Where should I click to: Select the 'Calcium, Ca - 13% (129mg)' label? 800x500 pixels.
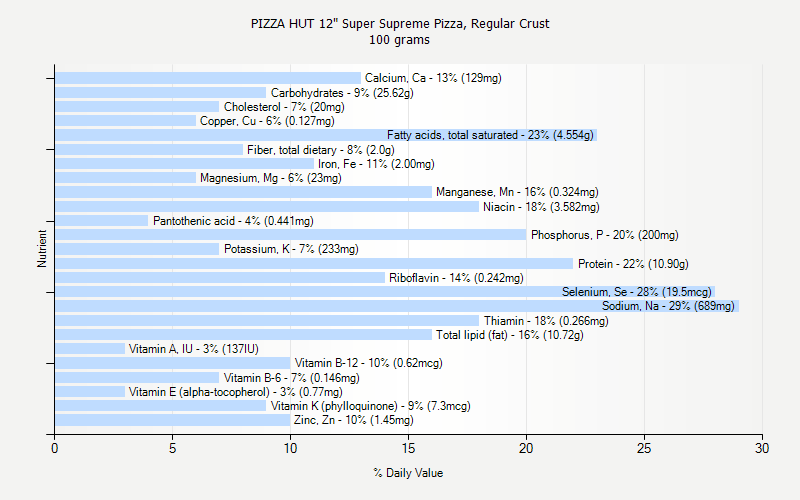tap(433, 78)
